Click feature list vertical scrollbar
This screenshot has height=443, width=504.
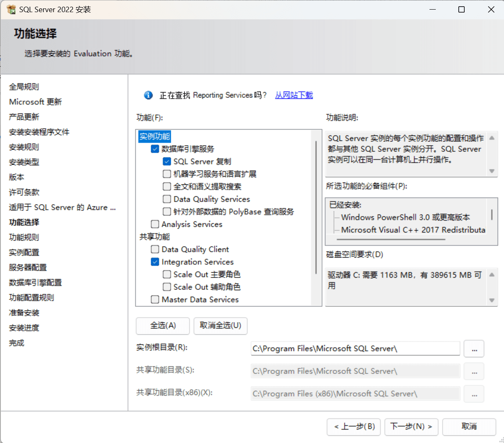tap(316, 207)
